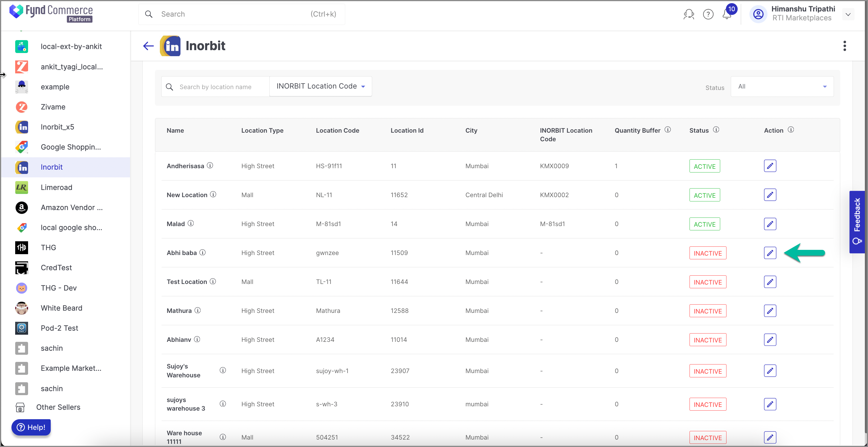Show info for Mathura location
Viewport: 868px width, 447px height.
tap(198, 311)
